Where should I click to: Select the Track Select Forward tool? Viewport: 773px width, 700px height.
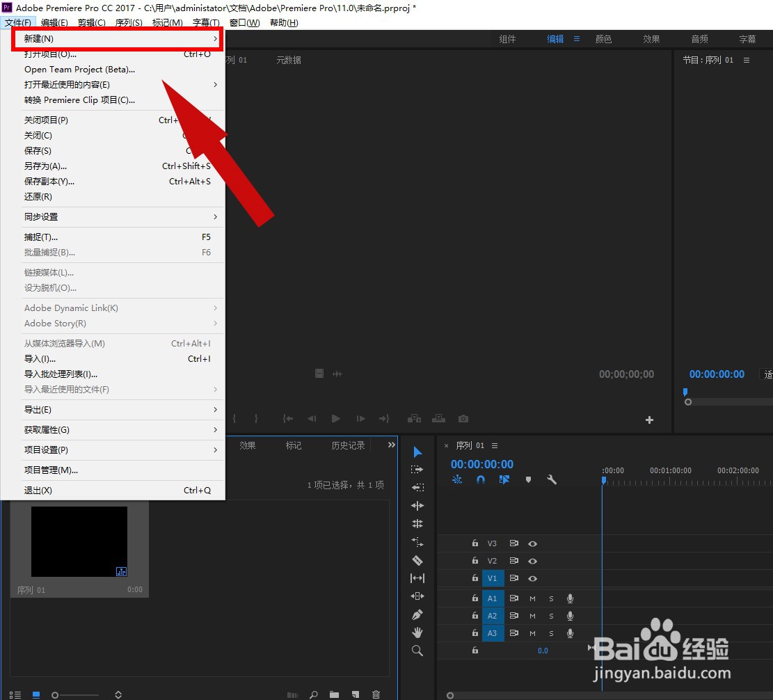[417, 470]
